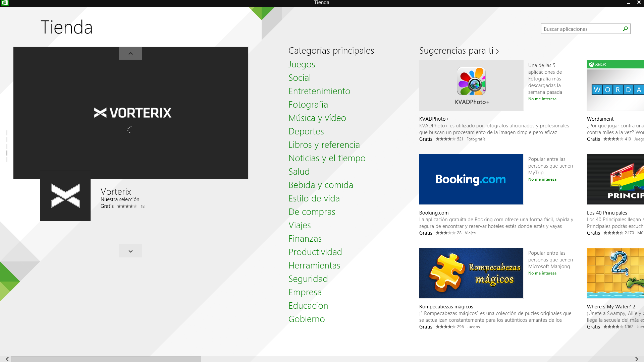Open the Seguridad category
Screen dimensions: 644x362
(x=308, y=279)
